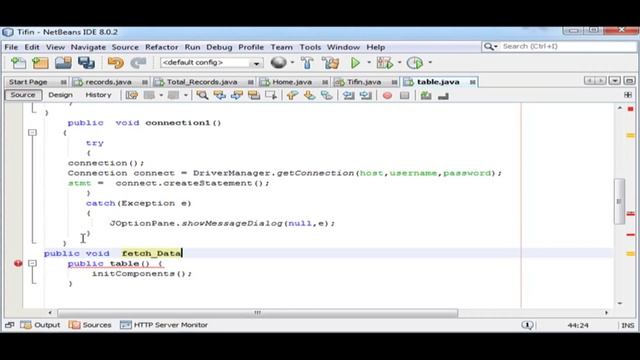Click the Shift Line Left icon
Screen dimensions: 640x360
tap(348, 96)
